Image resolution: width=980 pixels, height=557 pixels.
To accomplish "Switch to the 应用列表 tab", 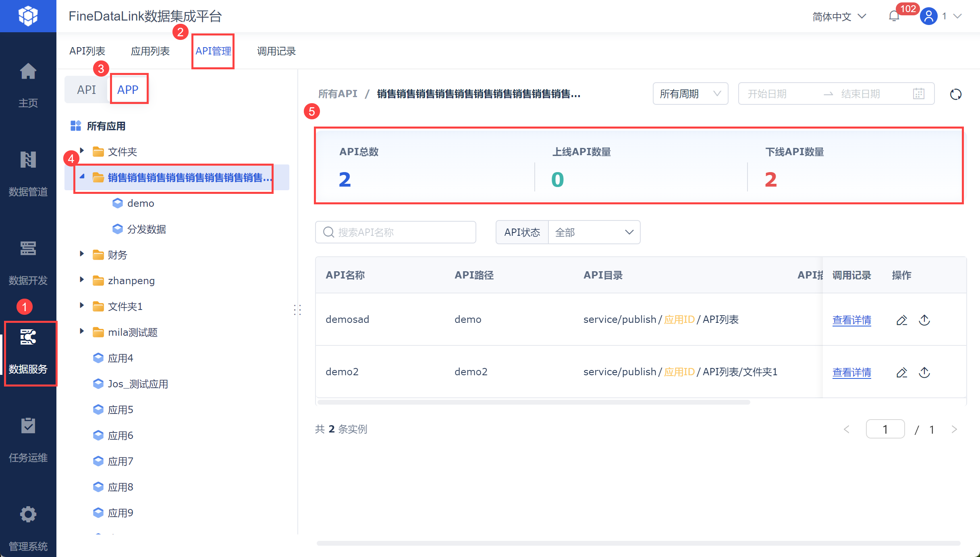I will pyautogui.click(x=150, y=51).
